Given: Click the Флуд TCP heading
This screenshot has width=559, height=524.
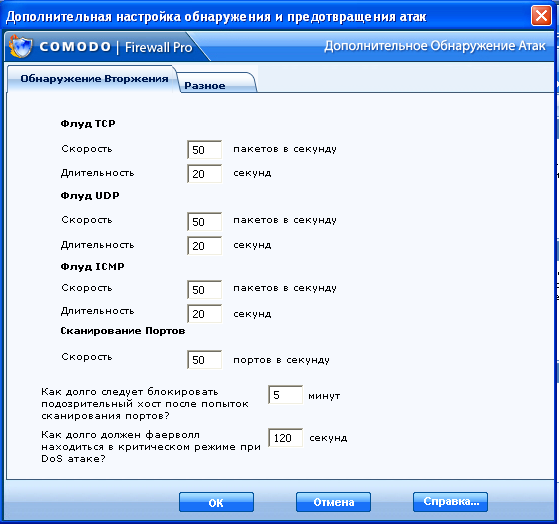Looking at the screenshot, I should pyautogui.click(x=88, y=124).
